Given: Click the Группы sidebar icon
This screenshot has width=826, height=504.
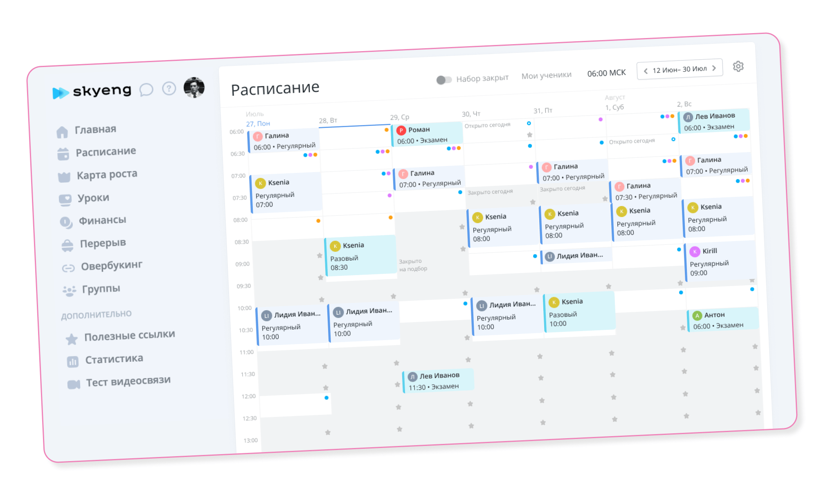Looking at the screenshot, I should click(67, 289).
